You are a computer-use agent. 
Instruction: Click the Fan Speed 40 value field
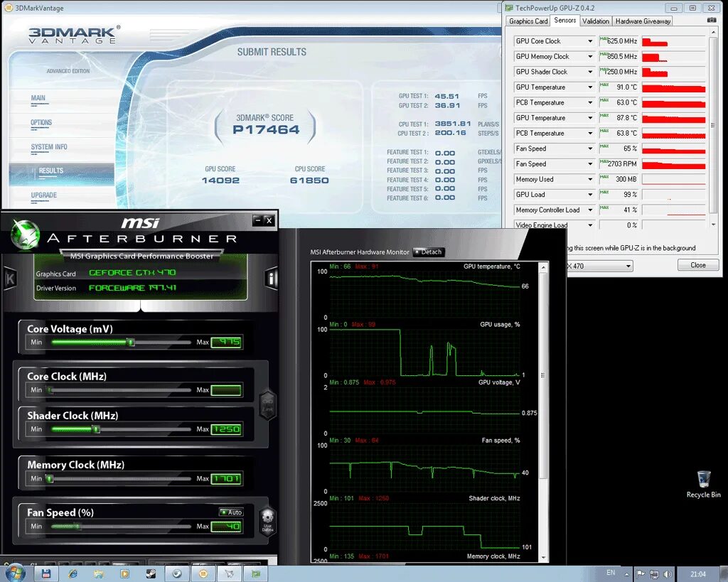227,527
